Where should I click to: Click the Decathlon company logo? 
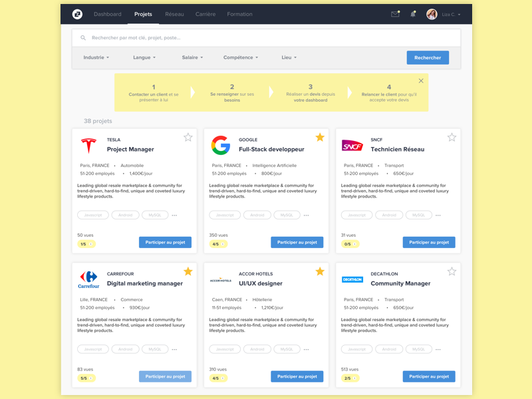[x=353, y=278]
